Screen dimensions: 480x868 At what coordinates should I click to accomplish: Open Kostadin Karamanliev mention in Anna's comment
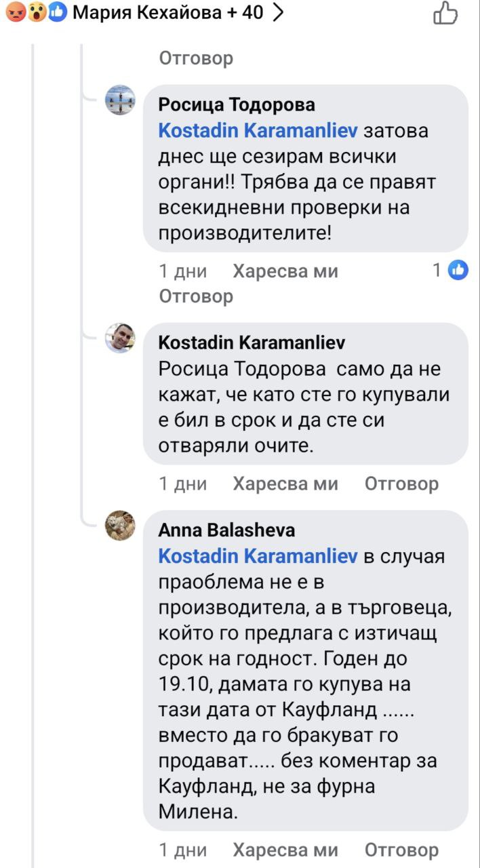(x=258, y=556)
